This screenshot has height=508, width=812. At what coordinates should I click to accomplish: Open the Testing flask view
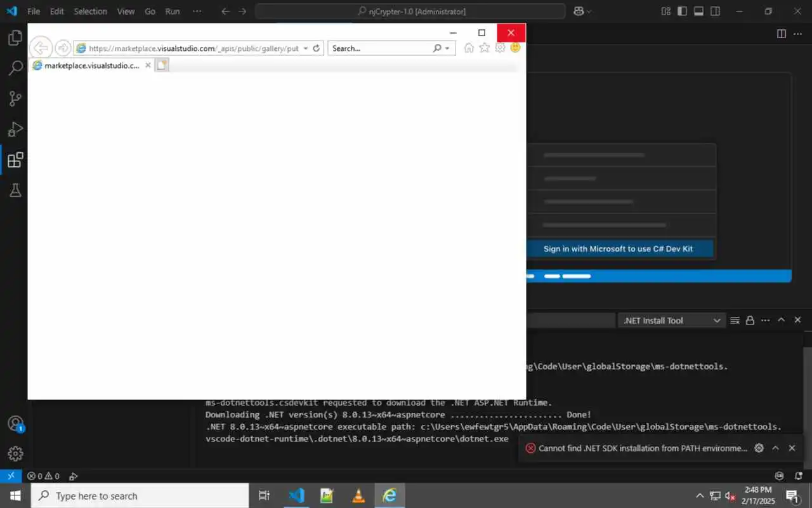(x=15, y=190)
